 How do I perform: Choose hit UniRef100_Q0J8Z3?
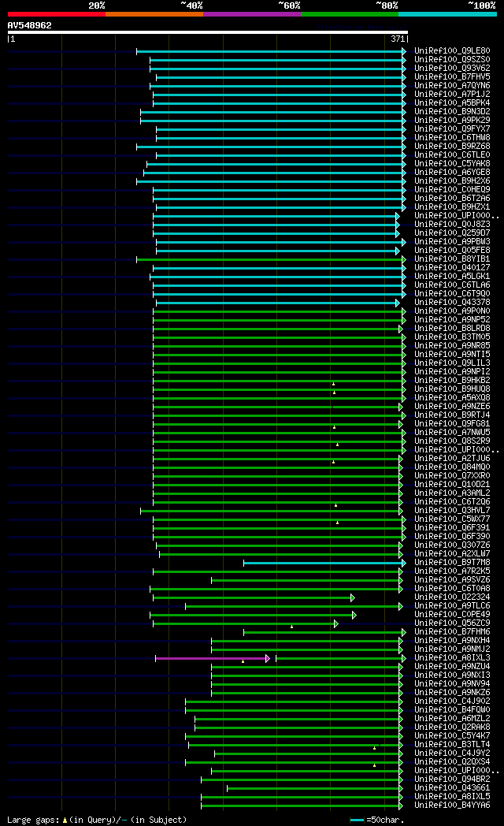452,225
